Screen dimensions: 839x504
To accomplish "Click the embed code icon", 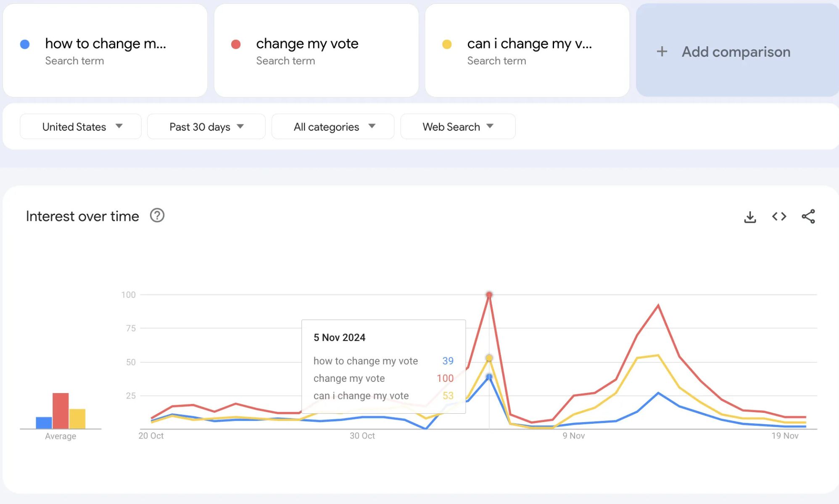I will (x=779, y=217).
